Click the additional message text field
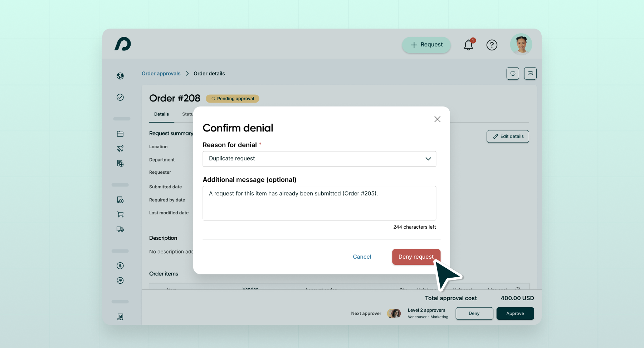The height and width of the screenshot is (348, 644). pos(319,203)
